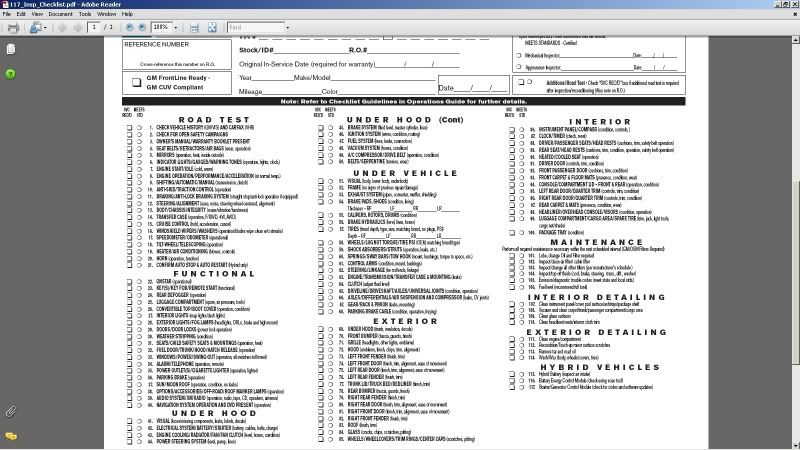Click the current page number field

click(94, 27)
